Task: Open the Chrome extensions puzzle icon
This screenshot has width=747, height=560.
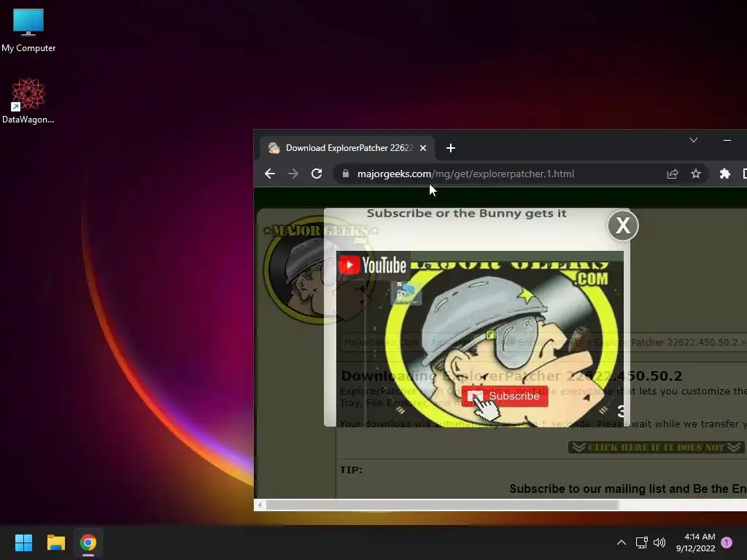Action: click(x=724, y=174)
